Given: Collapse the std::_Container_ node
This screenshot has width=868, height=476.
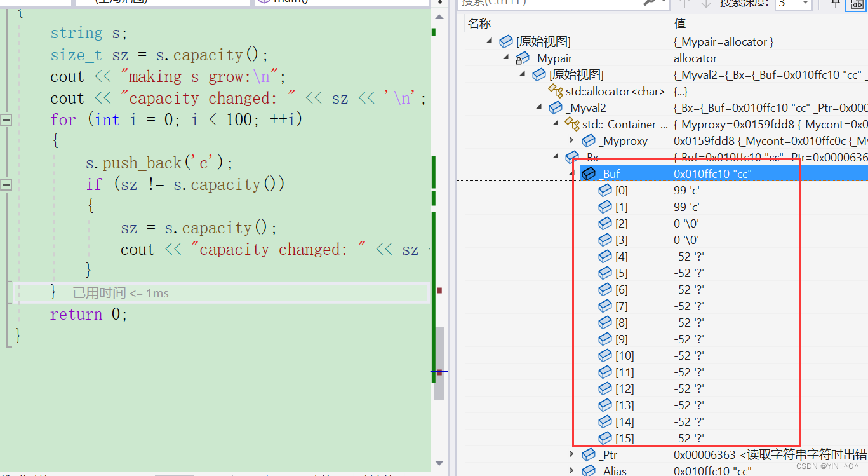Looking at the screenshot, I should (556, 124).
